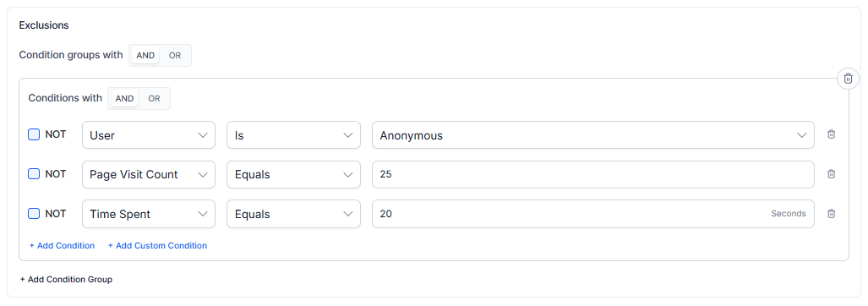Open the User attribute dropdown
Image resolution: width=868 pixels, height=306 pixels.
pyautogui.click(x=149, y=135)
